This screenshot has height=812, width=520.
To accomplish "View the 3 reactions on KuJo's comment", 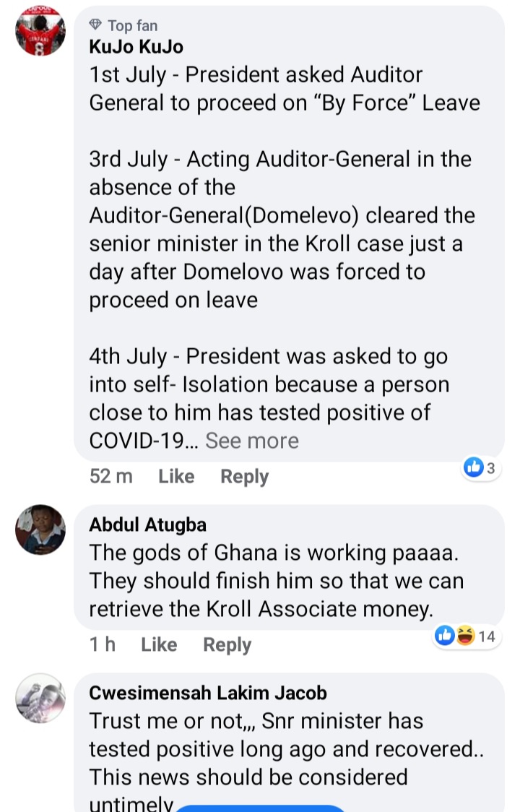I will (x=481, y=468).
